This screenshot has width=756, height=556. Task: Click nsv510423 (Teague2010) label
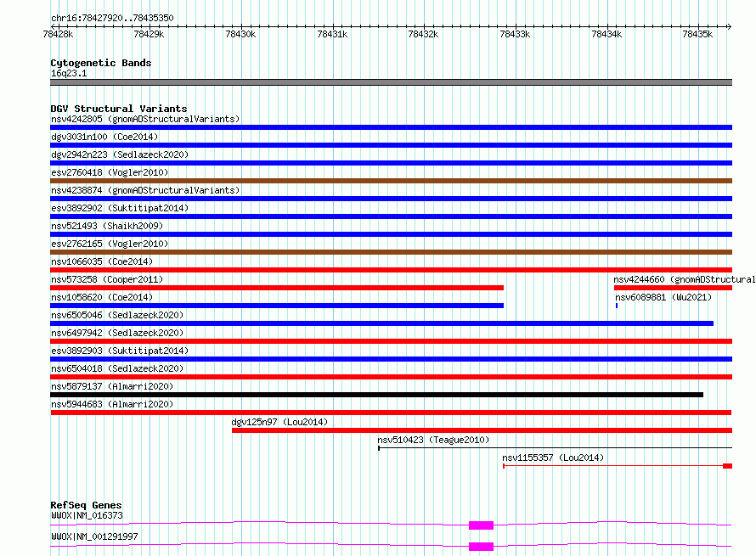point(433,440)
